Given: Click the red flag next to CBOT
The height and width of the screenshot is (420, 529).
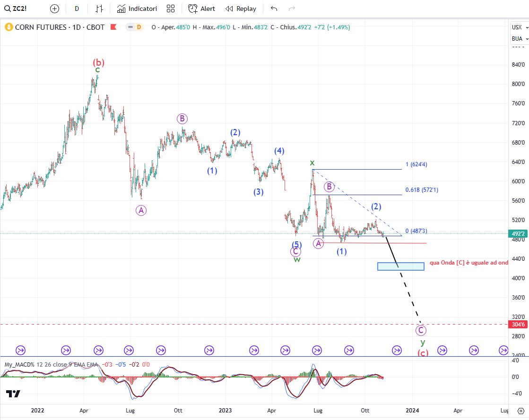Looking at the screenshot, I should [x=113, y=27].
